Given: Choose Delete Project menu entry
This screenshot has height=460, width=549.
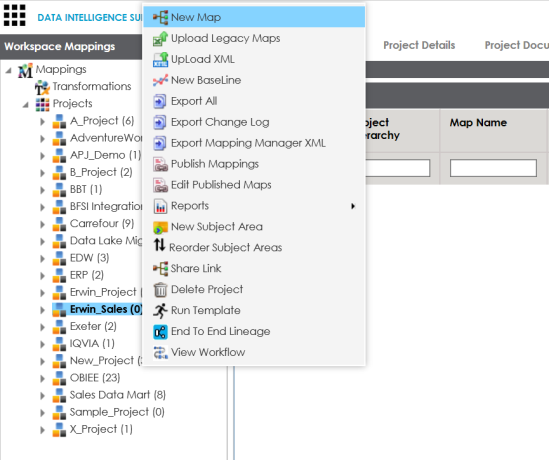Looking at the screenshot, I should coord(254,290).
